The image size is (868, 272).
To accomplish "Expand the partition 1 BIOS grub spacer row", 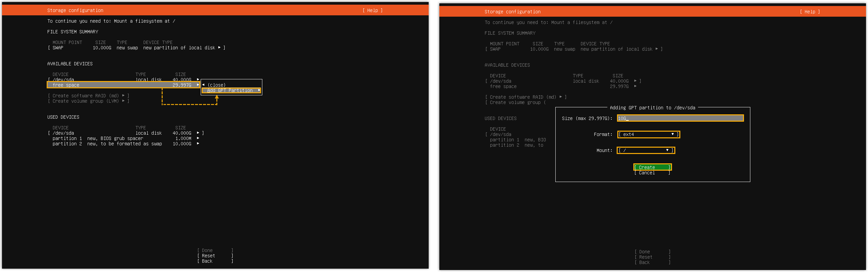I will pyautogui.click(x=115, y=138).
